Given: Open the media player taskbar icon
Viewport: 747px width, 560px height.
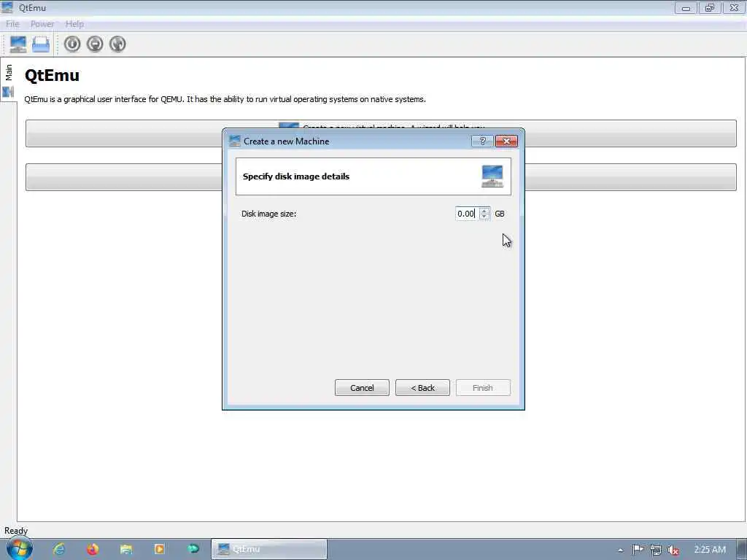Looking at the screenshot, I should [160, 549].
